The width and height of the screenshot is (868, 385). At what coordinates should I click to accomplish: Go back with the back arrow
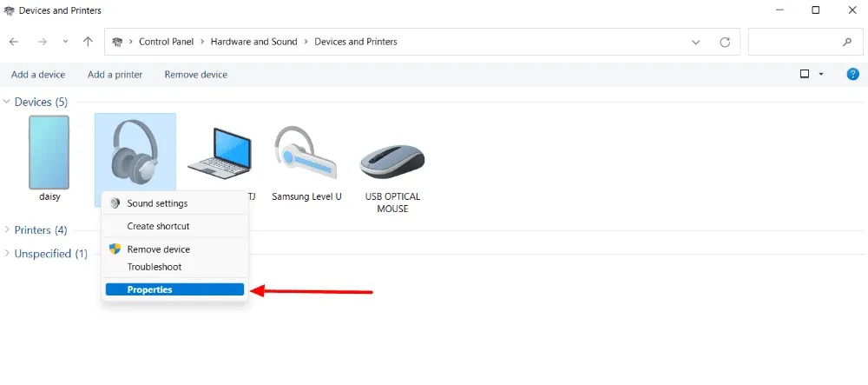click(x=15, y=42)
